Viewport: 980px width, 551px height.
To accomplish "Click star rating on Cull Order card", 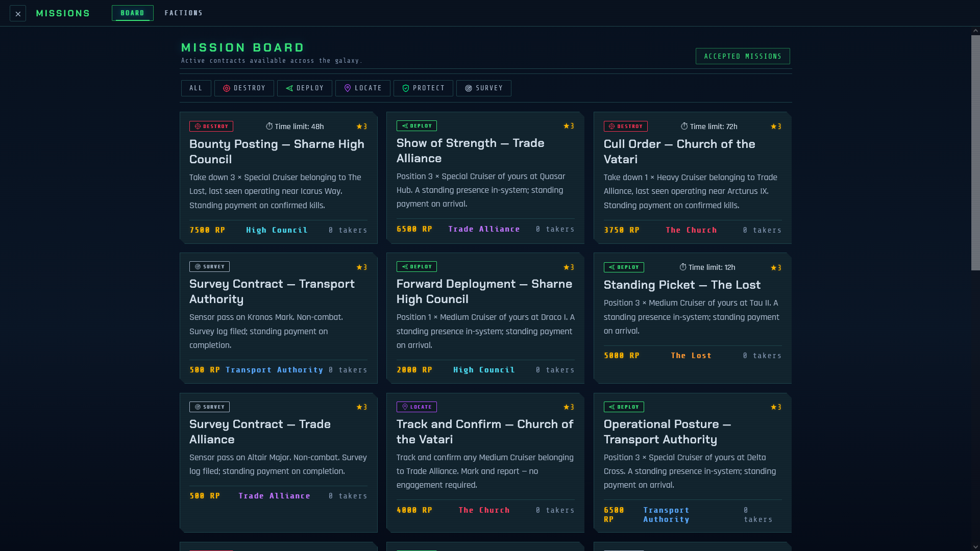I will click(776, 127).
